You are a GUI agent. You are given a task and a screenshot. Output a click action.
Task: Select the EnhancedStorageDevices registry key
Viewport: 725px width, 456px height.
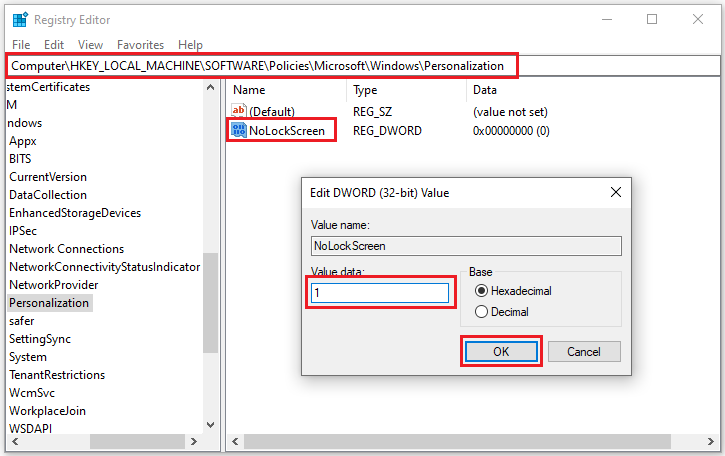coord(75,213)
